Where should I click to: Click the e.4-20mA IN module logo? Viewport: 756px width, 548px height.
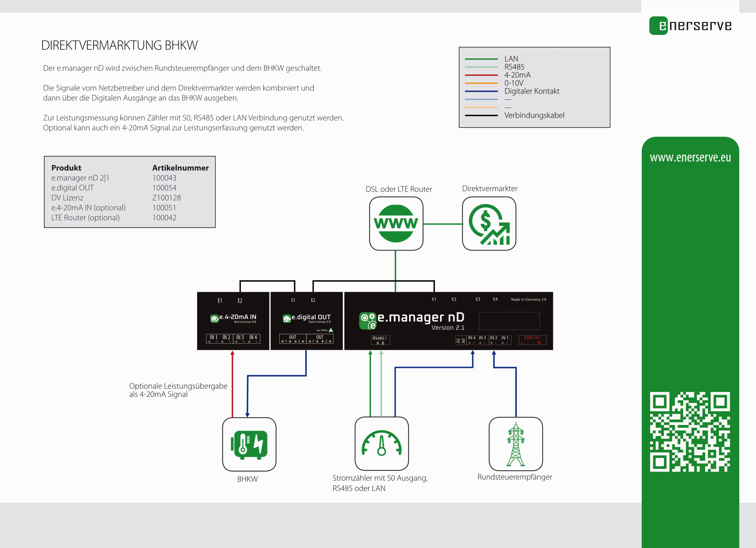point(214,318)
